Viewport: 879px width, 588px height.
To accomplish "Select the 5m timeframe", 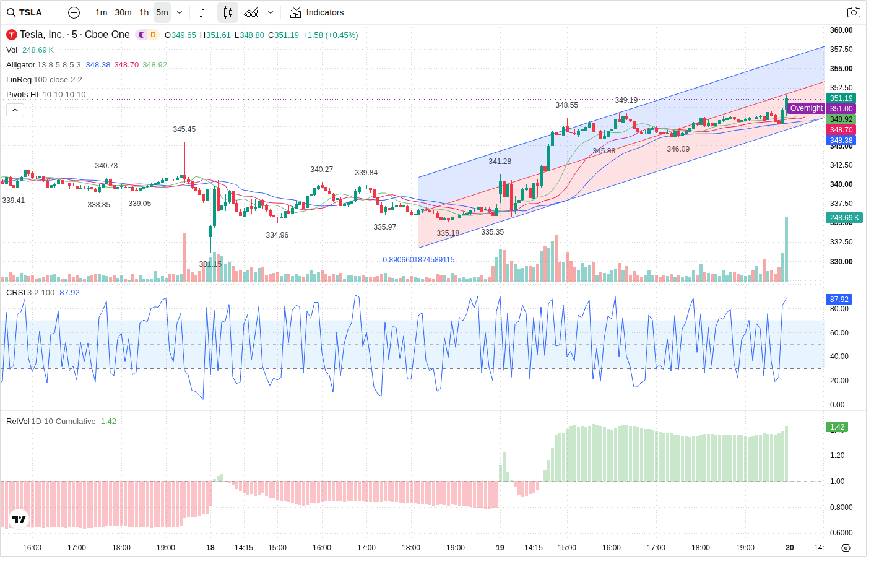I will pyautogui.click(x=162, y=12).
